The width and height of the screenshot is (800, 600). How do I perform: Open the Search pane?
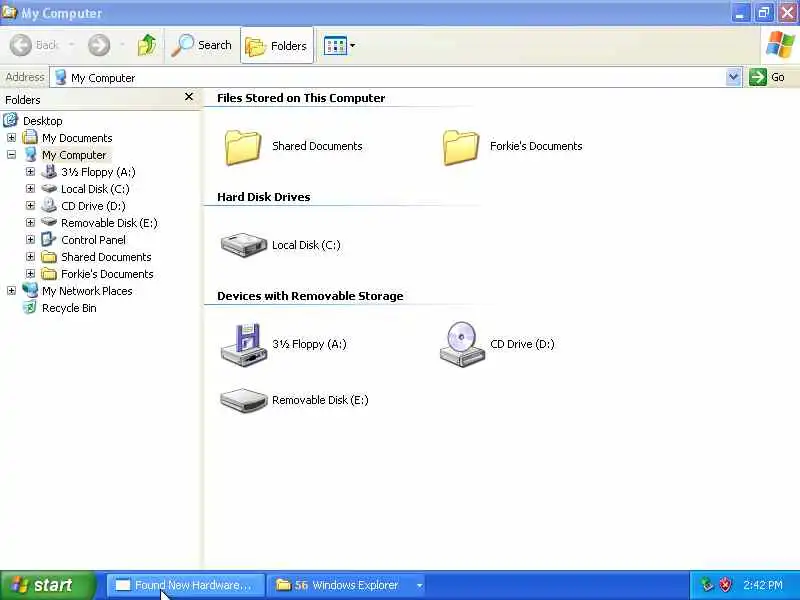click(202, 45)
